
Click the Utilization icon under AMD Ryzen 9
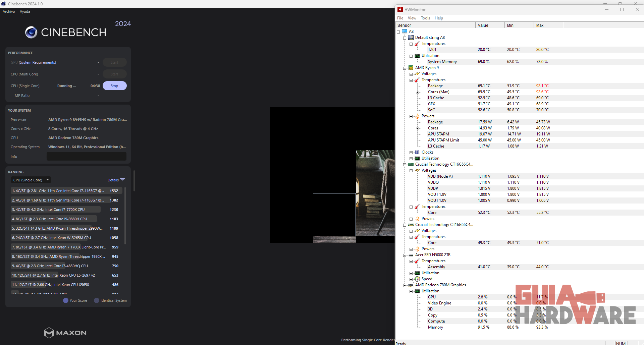tap(417, 158)
